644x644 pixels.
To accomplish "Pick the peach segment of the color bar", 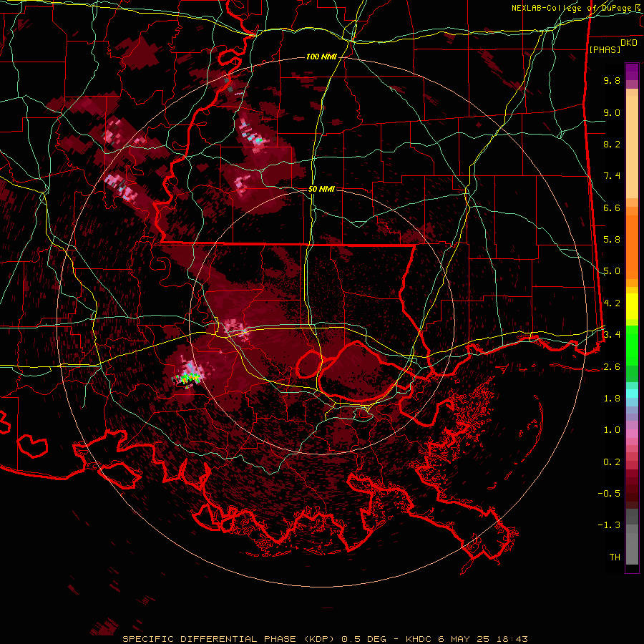I will tap(632, 144).
